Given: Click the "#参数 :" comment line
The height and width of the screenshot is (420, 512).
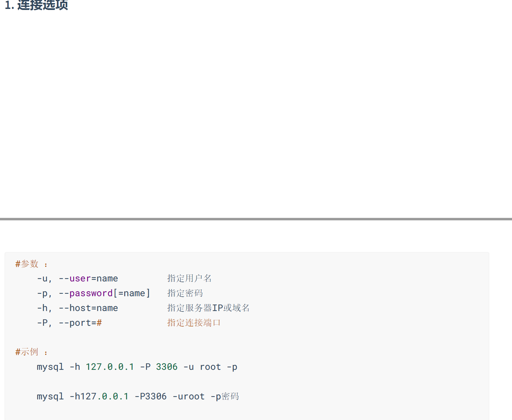Looking at the screenshot, I should 31,264.
